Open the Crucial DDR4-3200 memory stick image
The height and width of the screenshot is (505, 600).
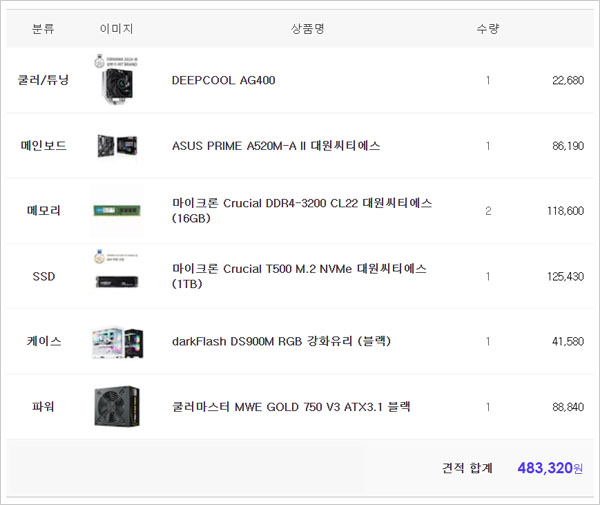coord(117,210)
